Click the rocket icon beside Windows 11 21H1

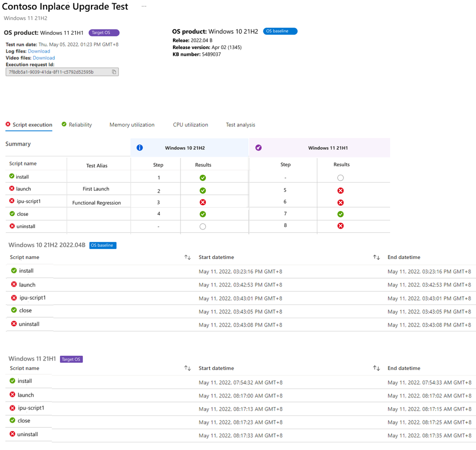click(258, 148)
